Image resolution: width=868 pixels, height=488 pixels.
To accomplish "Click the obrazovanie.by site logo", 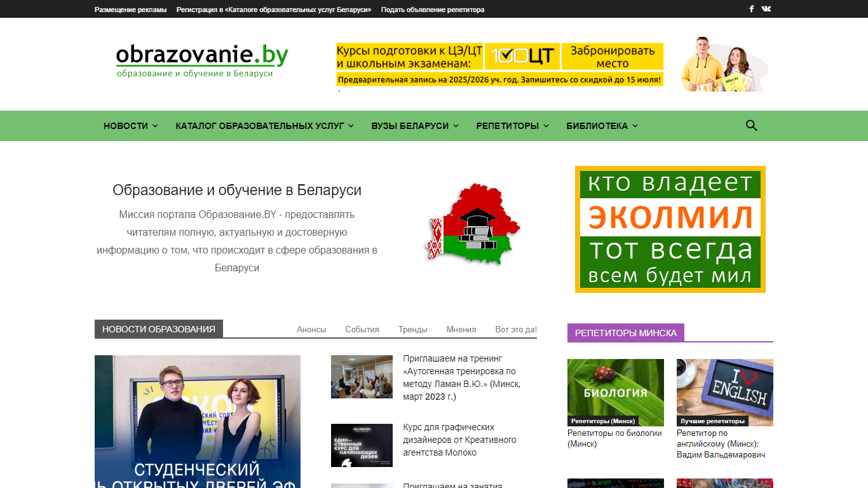I will (202, 60).
